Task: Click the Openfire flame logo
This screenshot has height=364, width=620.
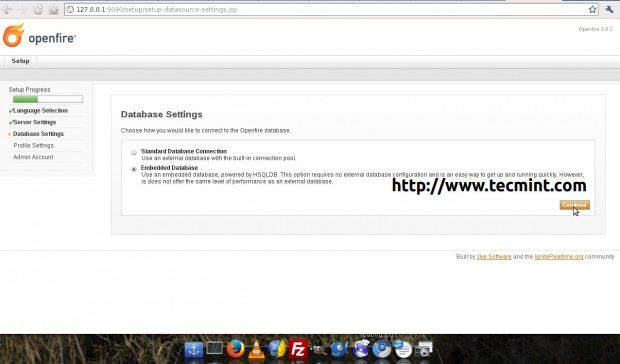Action: point(13,35)
